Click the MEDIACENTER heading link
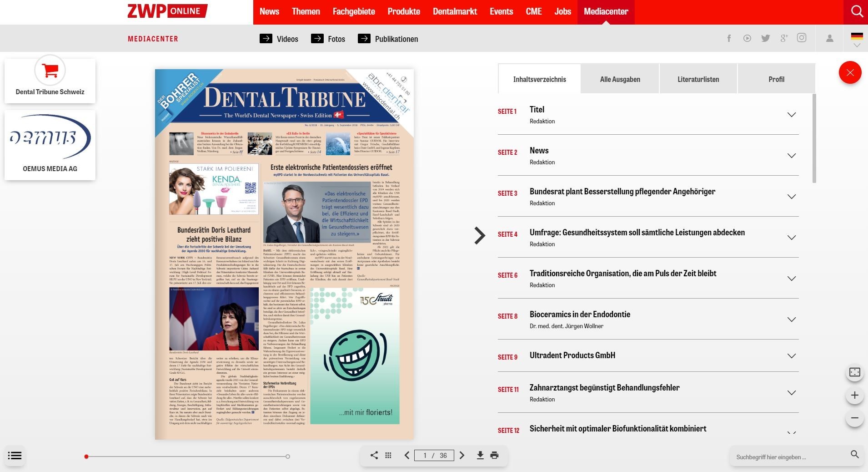868x472 pixels. [153, 39]
